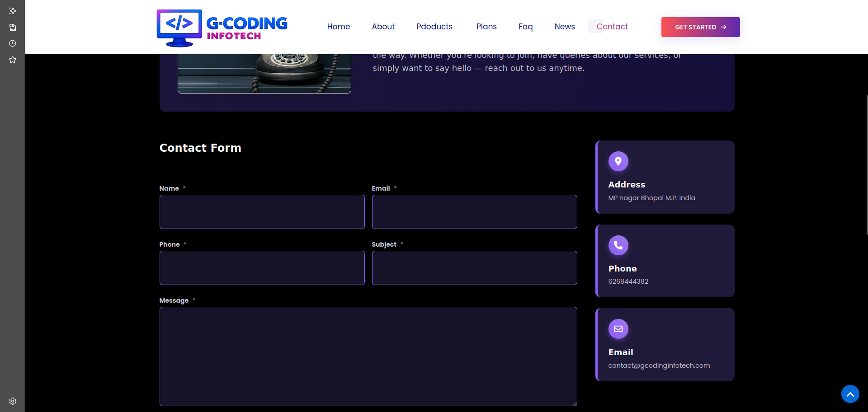Image resolution: width=868 pixels, height=412 pixels.
Task: Click the Message text area
Action: coord(368,356)
